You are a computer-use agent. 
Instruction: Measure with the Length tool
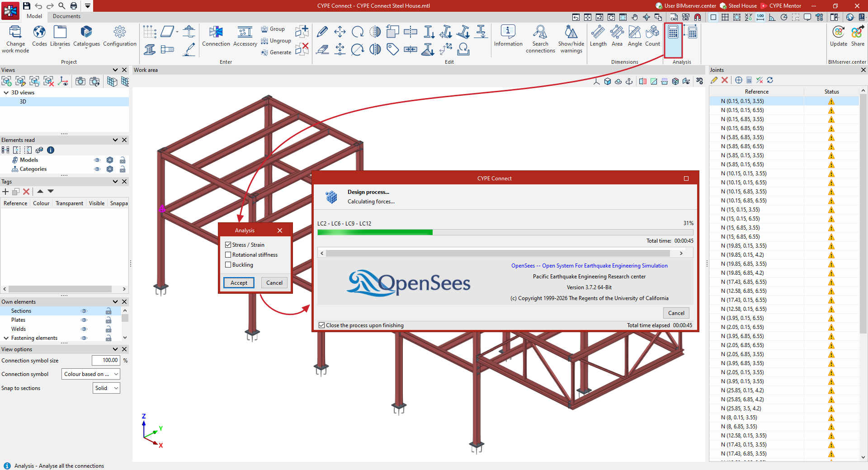[598, 36]
